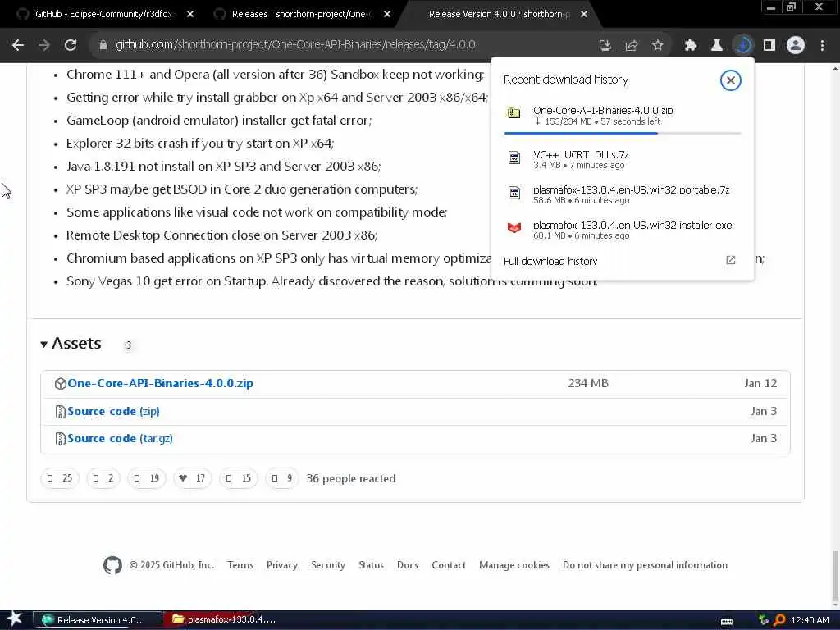Download Source code (zip) link

click(113, 412)
